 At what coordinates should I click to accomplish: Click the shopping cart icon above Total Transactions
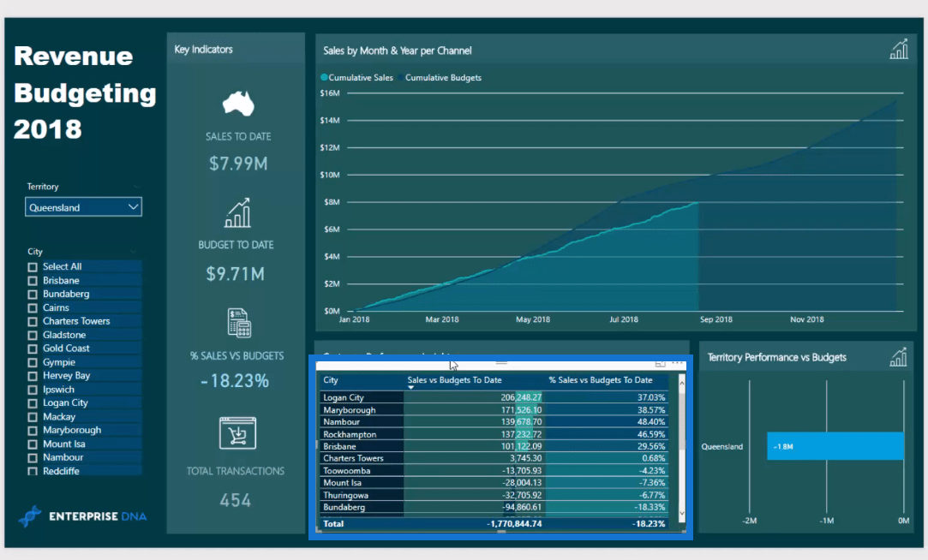tap(238, 433)
